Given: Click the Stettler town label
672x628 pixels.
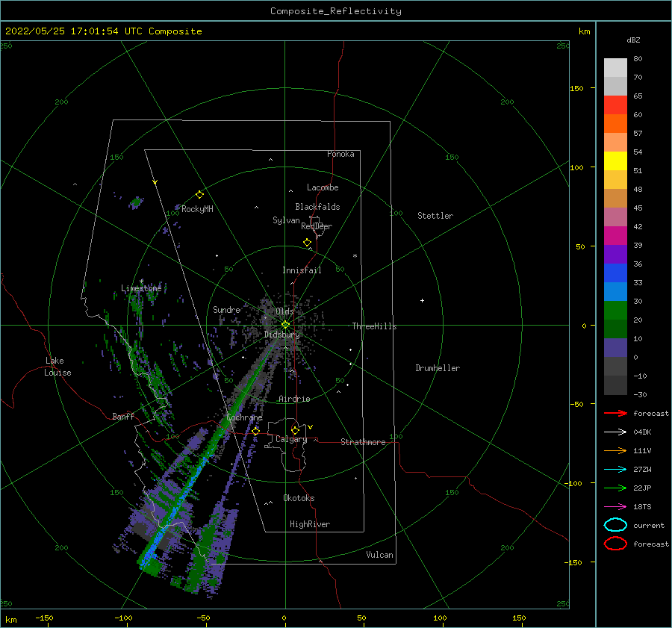Looking at the screenshot, I should 435,216.
